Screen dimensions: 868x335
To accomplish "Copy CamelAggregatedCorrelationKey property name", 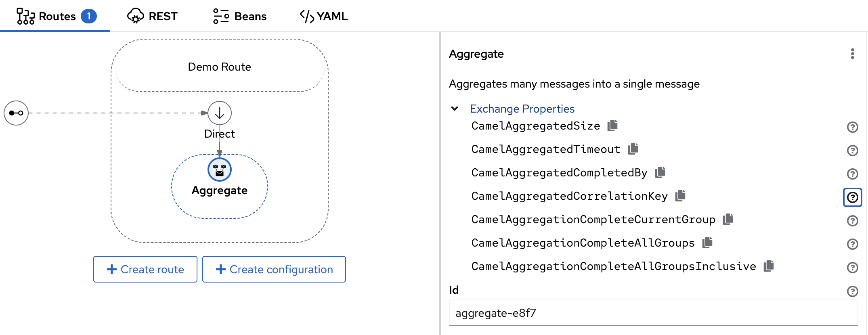I will click(x=680, y=196).
